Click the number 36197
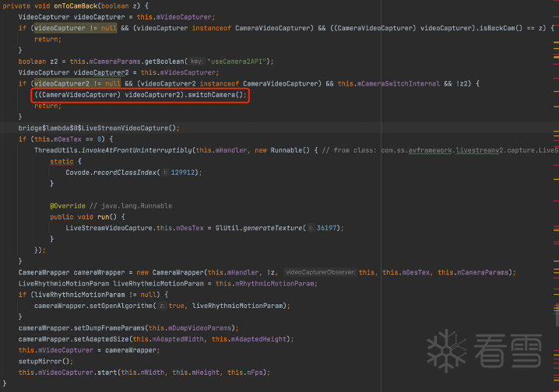Viewport: 559px width, 392px height. point(326,228)
